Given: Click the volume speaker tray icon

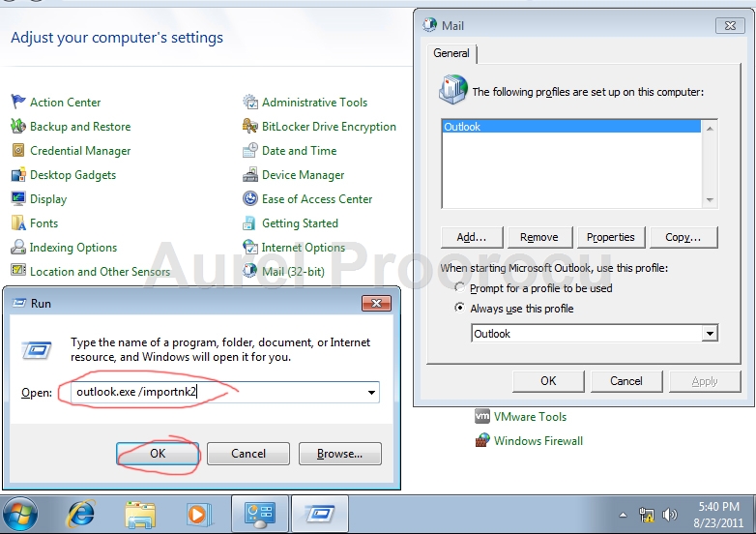Looking at the screenshot, I should 670,516.
